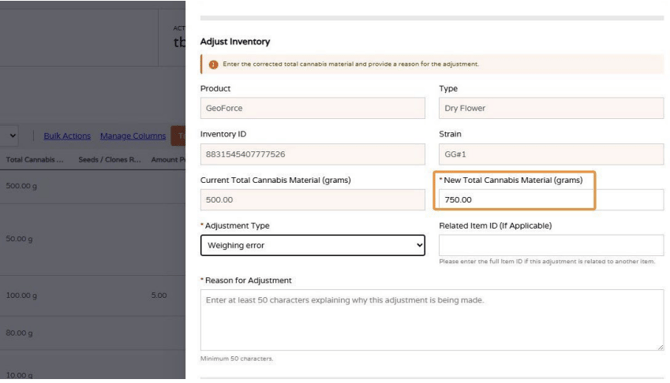Select the 80.00 g table row
Viewport: 670px width, 383px height.
pos(93,333)
